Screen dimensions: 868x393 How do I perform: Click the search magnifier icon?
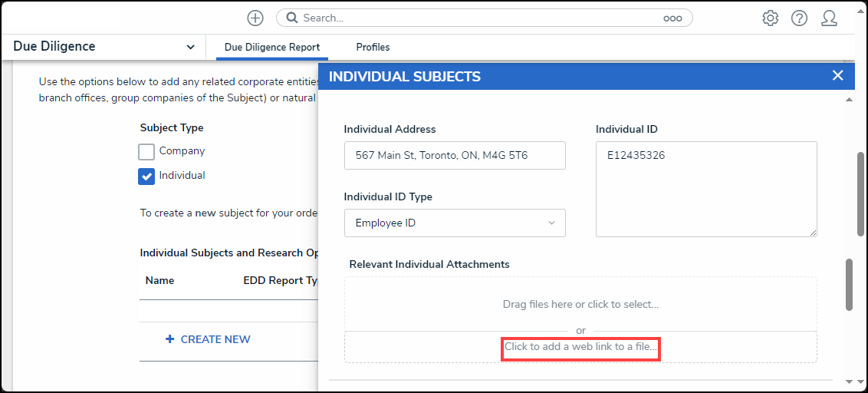point(292,18)
